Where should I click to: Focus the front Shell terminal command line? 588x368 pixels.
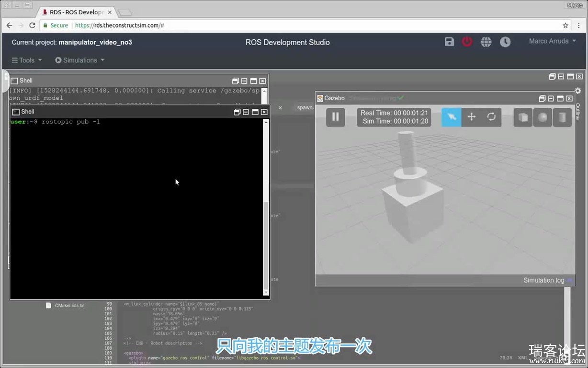137,122
